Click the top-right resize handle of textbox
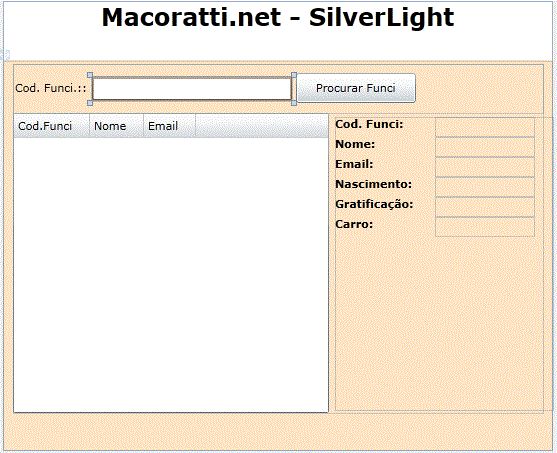557x453 pixels. click(294, 75)
